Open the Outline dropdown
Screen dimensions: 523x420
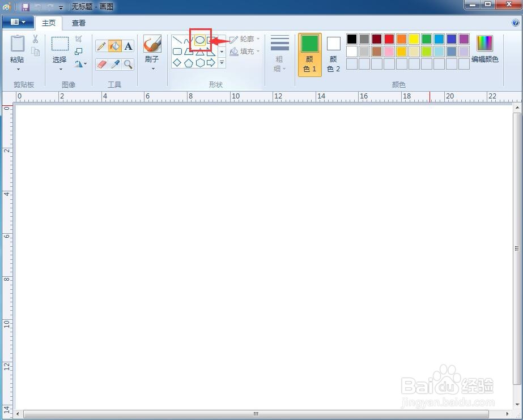coord(245,39)
